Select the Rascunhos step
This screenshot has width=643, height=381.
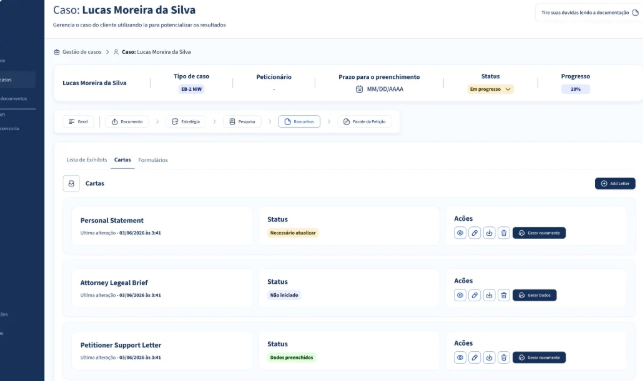point(299,122)
